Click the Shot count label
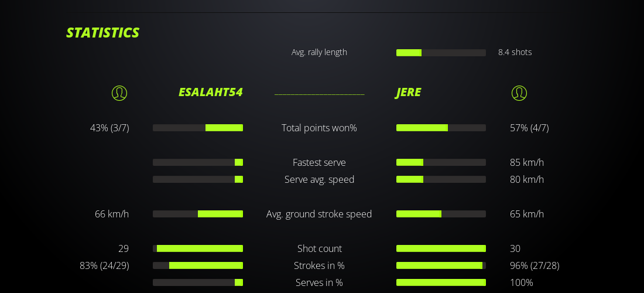Viewport: 644px width, 293px height. pos(319,248)
